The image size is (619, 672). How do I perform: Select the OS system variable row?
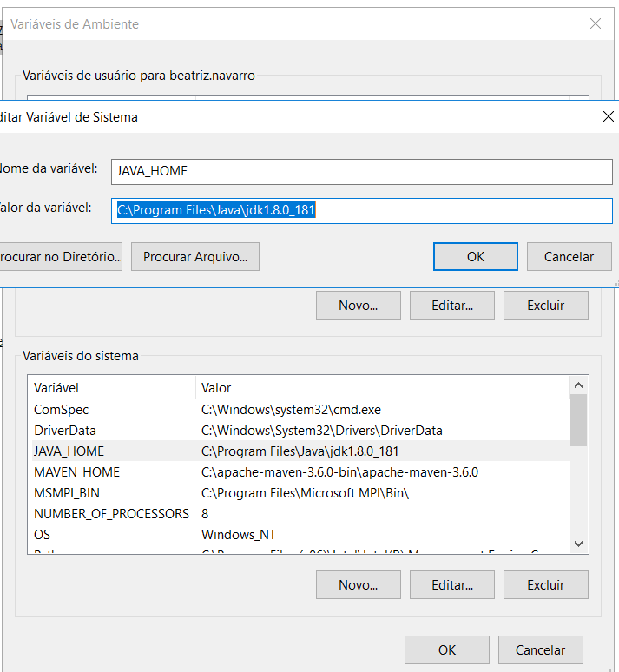tap(300, 535)
